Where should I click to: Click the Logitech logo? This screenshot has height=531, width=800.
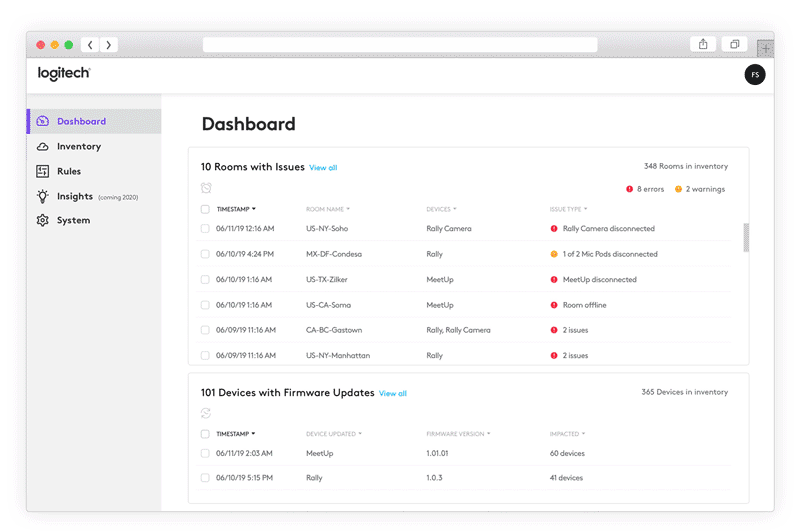coord(64,73)
